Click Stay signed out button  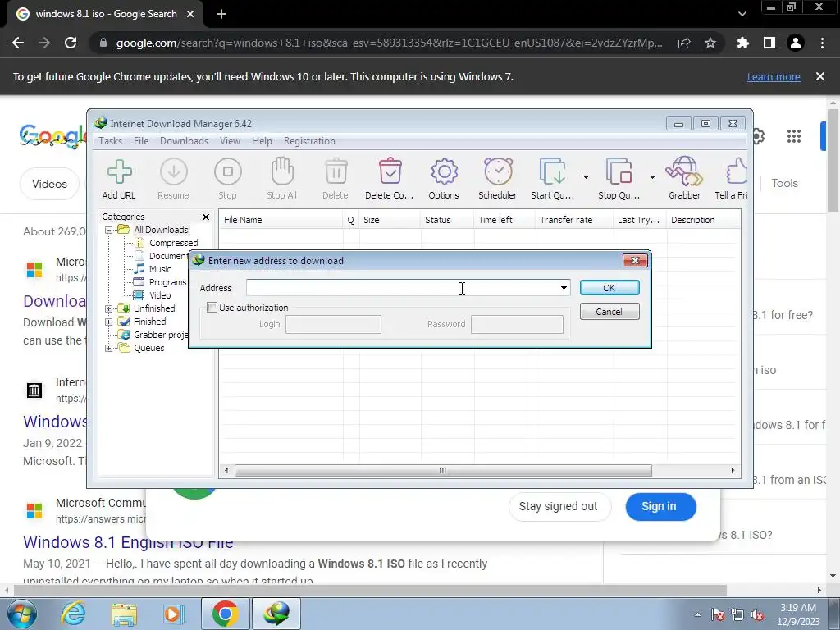558,506
